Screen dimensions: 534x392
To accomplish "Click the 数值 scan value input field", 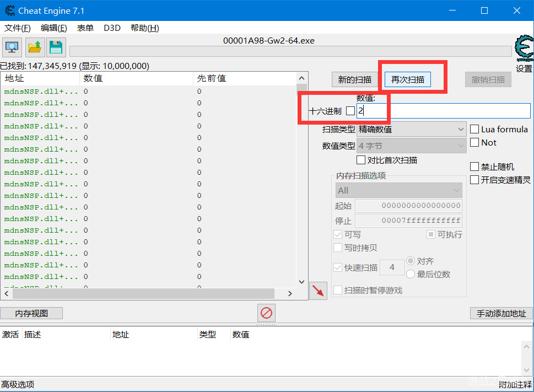I will click(x=444, y=111).
